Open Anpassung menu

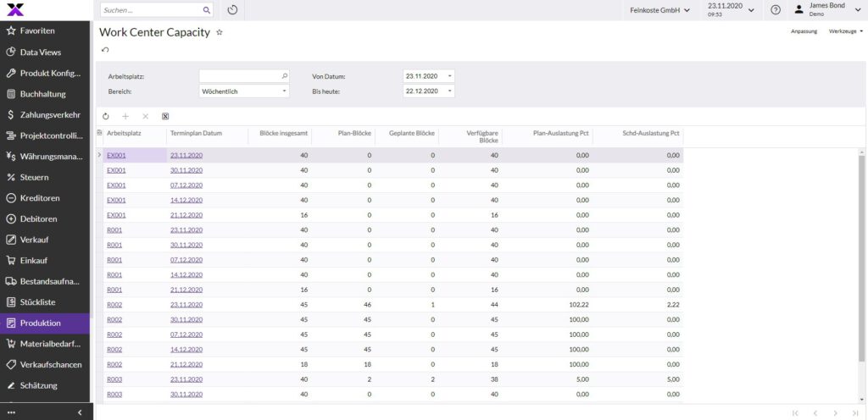(804, 31)
